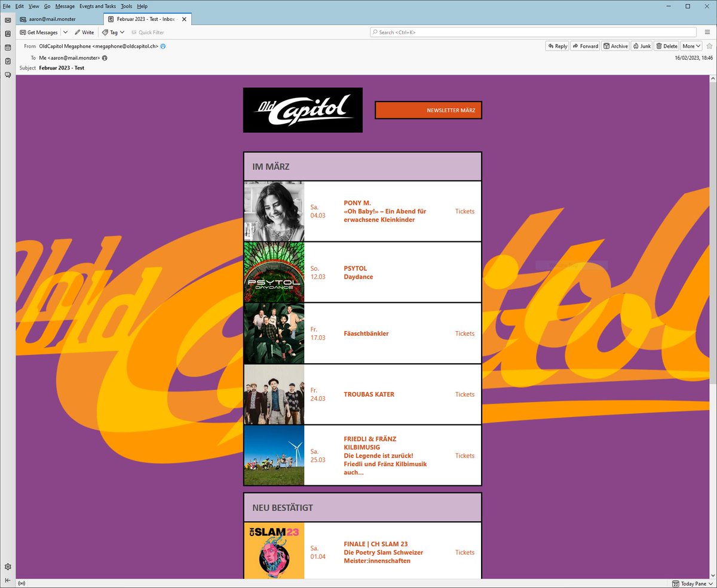
Task: Open the application hamburger menu
Action: (707, 32)
